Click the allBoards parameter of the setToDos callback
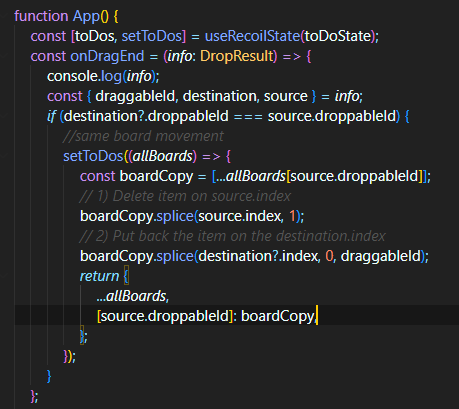459x409 pixels. [x=163, y=156]
